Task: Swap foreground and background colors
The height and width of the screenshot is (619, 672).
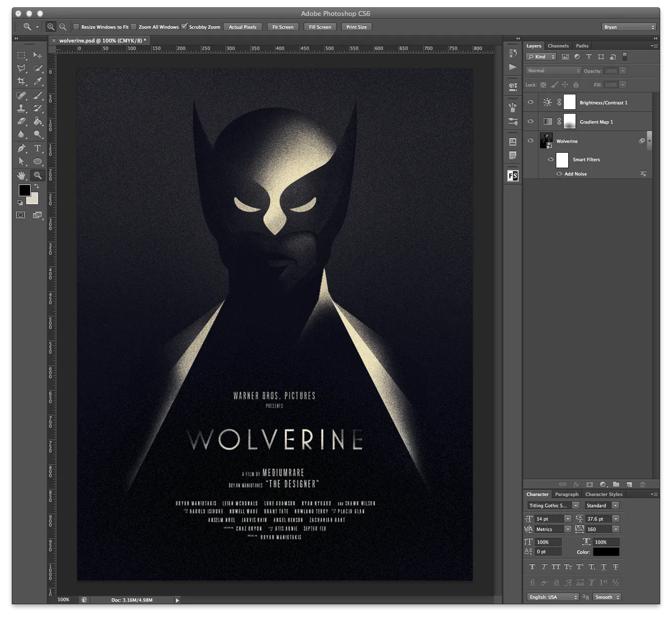Action: 37,186
